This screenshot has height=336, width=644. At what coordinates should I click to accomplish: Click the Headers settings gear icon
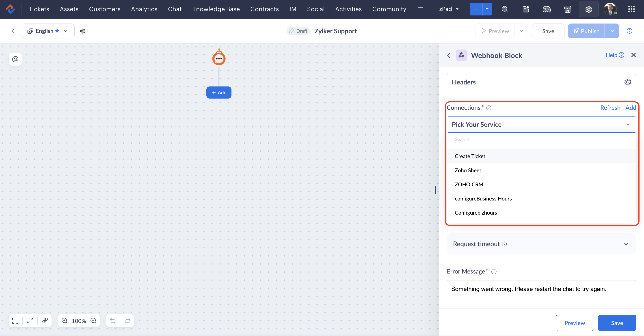tap(627, 82)
